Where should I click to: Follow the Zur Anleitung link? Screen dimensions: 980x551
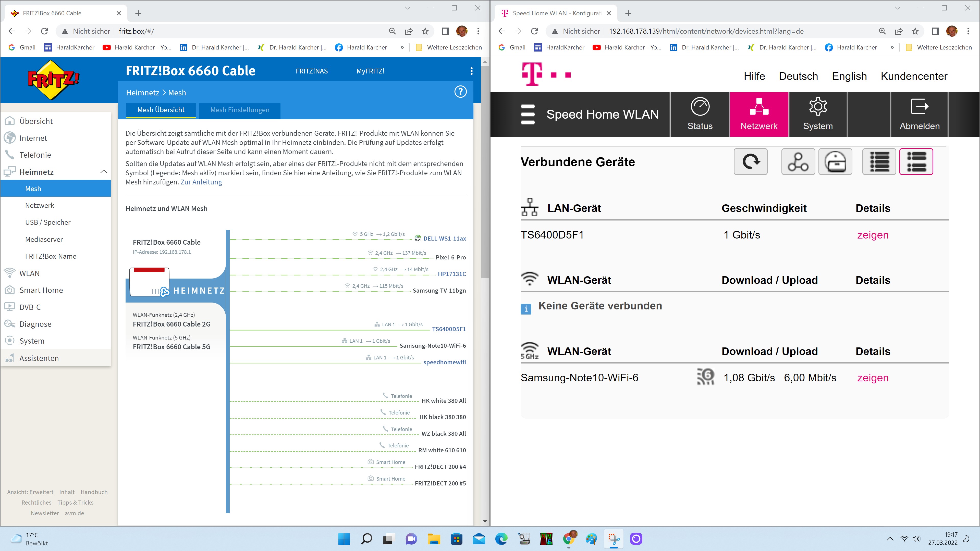click(201, 182)
